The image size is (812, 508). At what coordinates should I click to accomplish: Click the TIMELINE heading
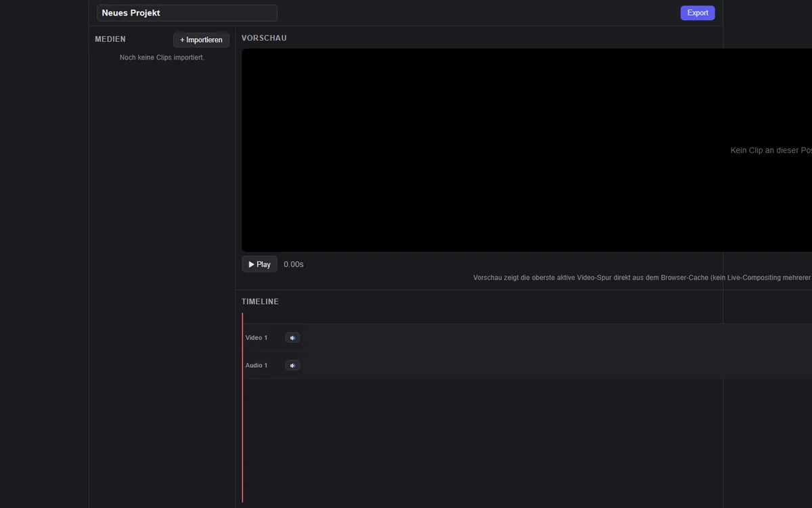click(x=260, y=301)
